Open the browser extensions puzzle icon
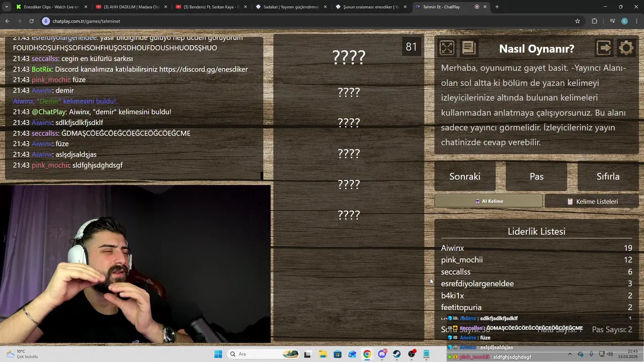 (x=595, y=21)
